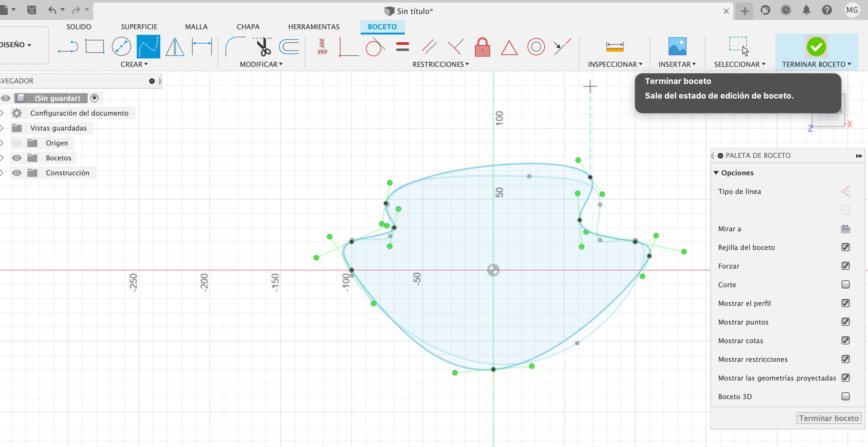Screen dimensions: 868x447
Task: Click the green Finish Sketch checkmark
Action: (816, 47)
